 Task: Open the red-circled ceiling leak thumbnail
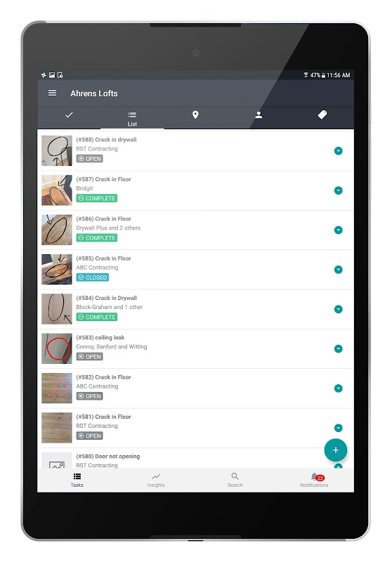57,348
